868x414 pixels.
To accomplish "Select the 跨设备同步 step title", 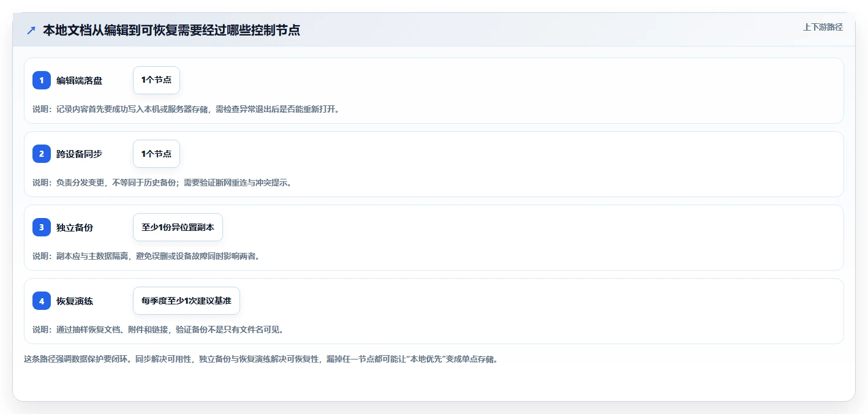I will [79, 154].
